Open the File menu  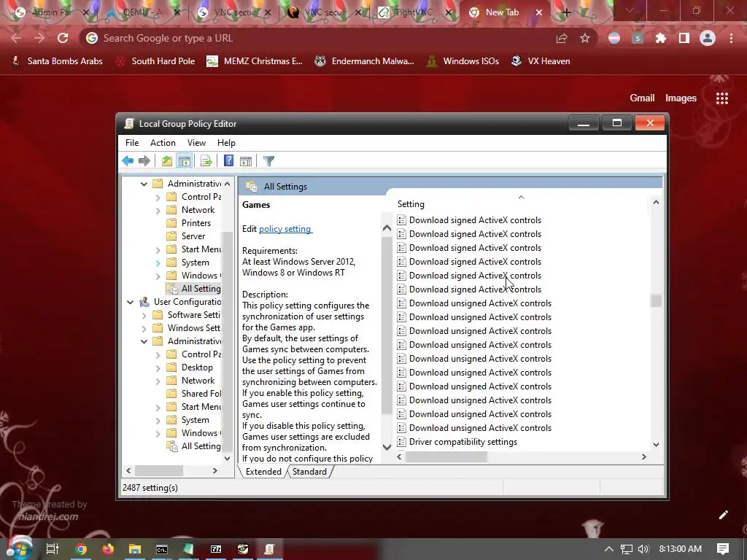tap(132, 143)
